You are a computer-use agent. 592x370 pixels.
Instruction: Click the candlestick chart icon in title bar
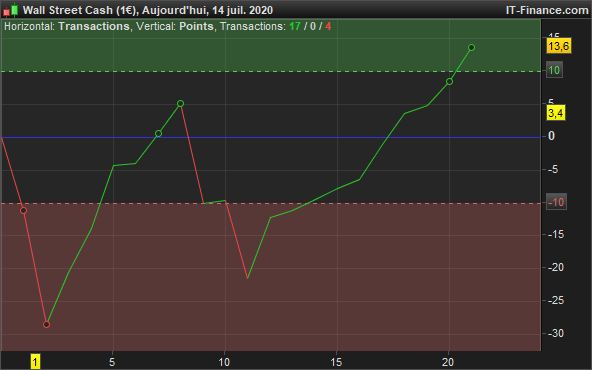click(11, 10)
